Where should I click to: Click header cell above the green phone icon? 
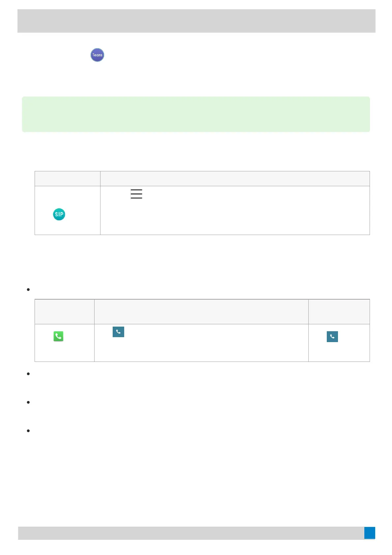coord(65,312)
